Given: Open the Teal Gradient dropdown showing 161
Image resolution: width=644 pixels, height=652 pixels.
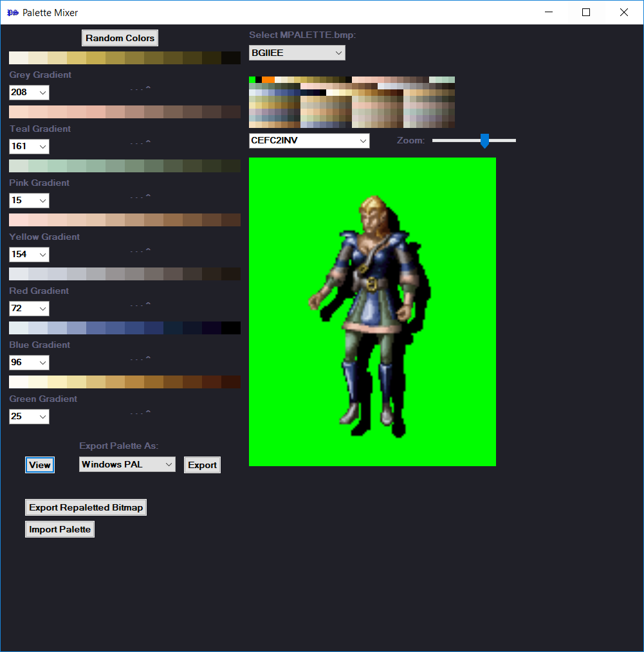Looking at the screenshot, I should [29, 147].
